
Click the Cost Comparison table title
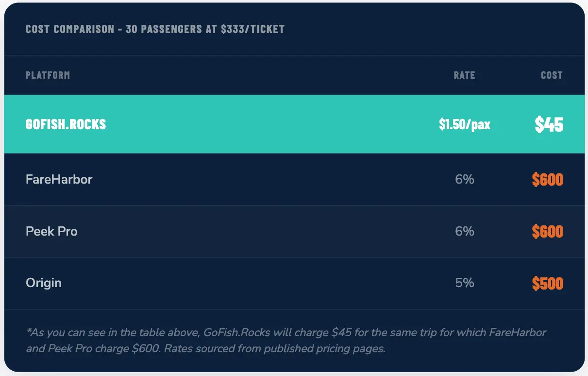[x=155, y=29]
